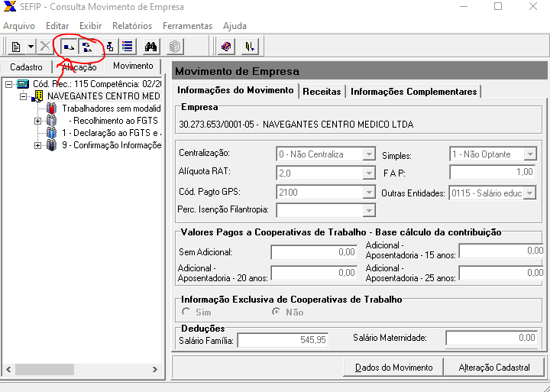The height and width of the screenshot is (392, 550).
Task: Open the Arquivo menu
Action: click(x=19, y=26)
